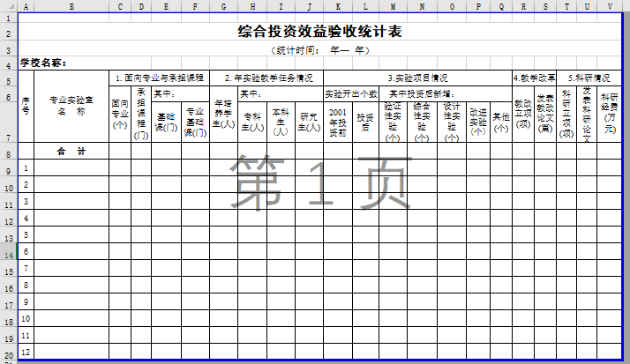Select the 科研情况 section header cell
630x364 pixels.
[x=589, y=78]
